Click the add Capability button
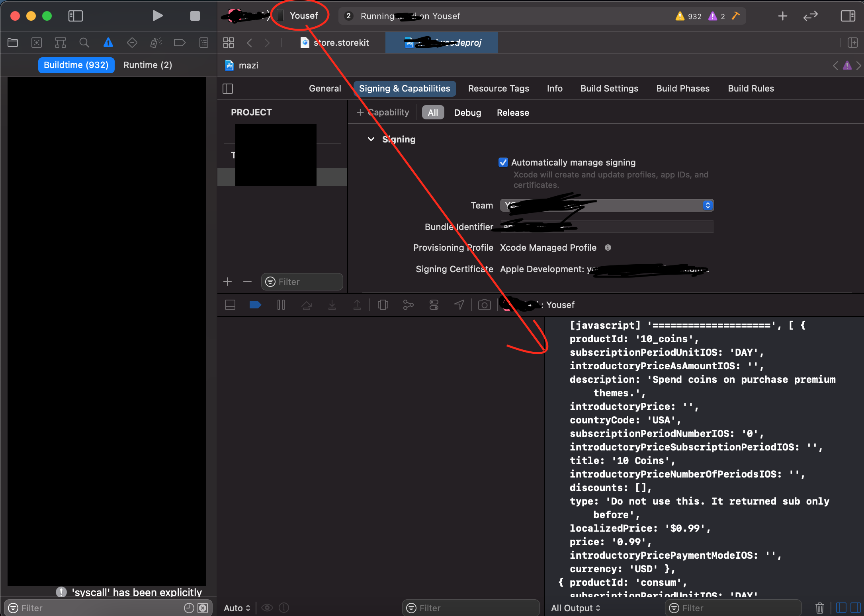864x616 pixels. [x=383, y=113]
